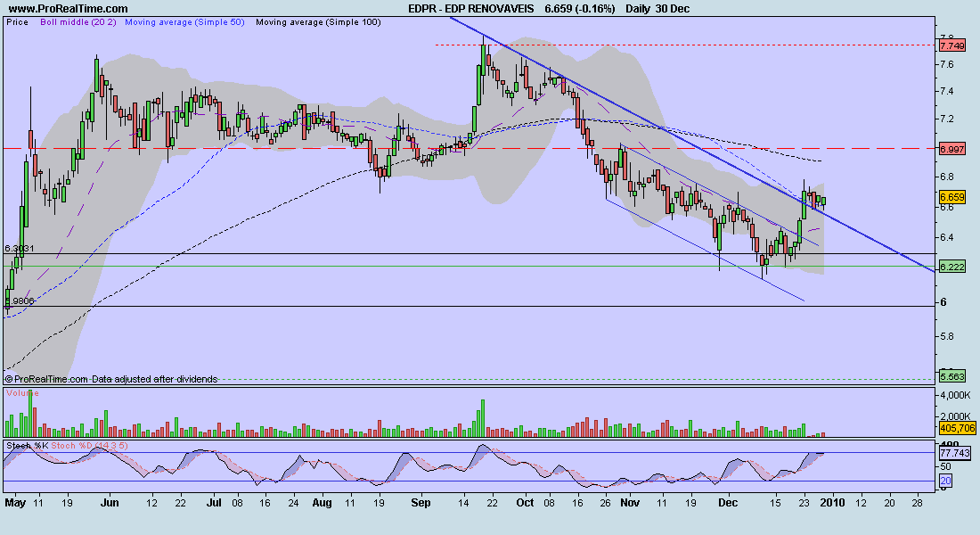The image size is (980, 535).
Task: Click the Stoch %K indicator label
Action: (27, 446)
